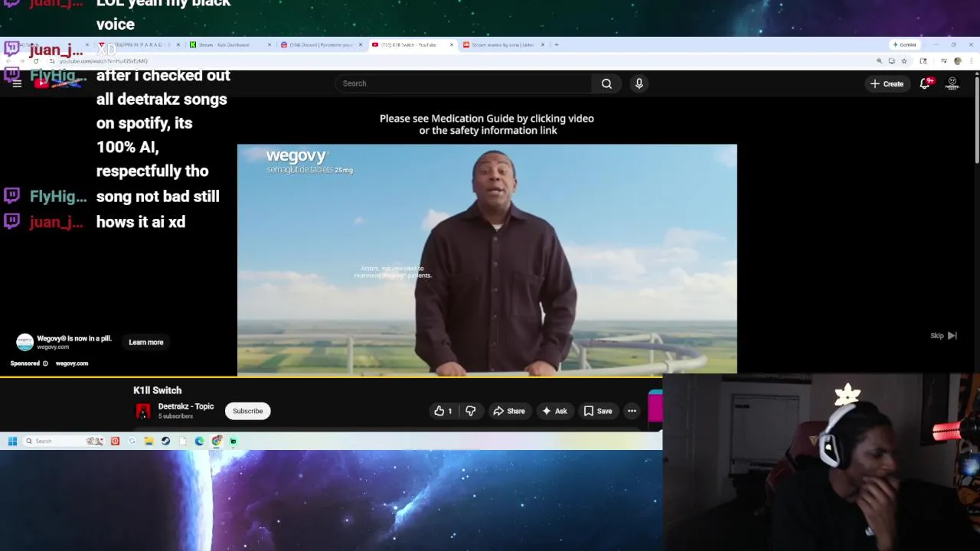The height and width of the screenshot is (551, 980).
Task: Bookmark this page with the star
Action: (x=904, y=61)
